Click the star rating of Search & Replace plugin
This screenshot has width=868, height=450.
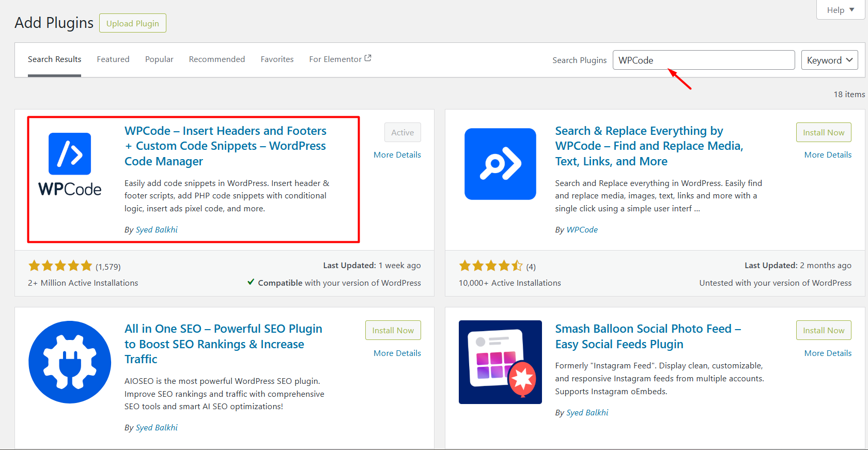pyautogui.click(x=491, y=266)
